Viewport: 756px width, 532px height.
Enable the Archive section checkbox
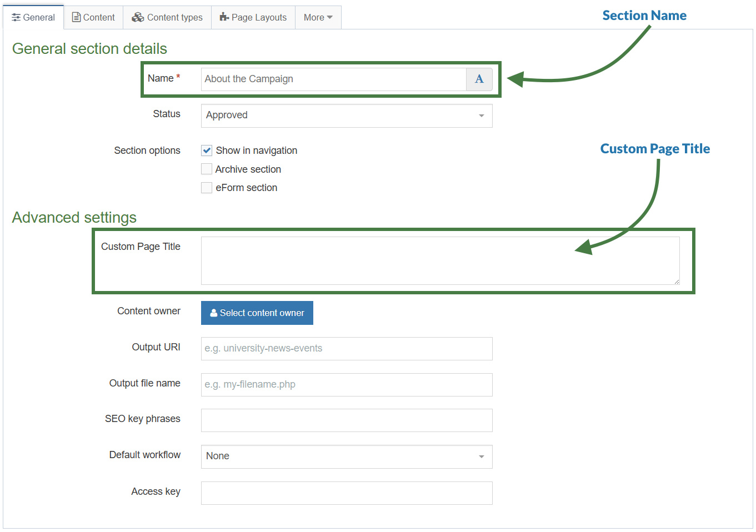pos(207,169)
